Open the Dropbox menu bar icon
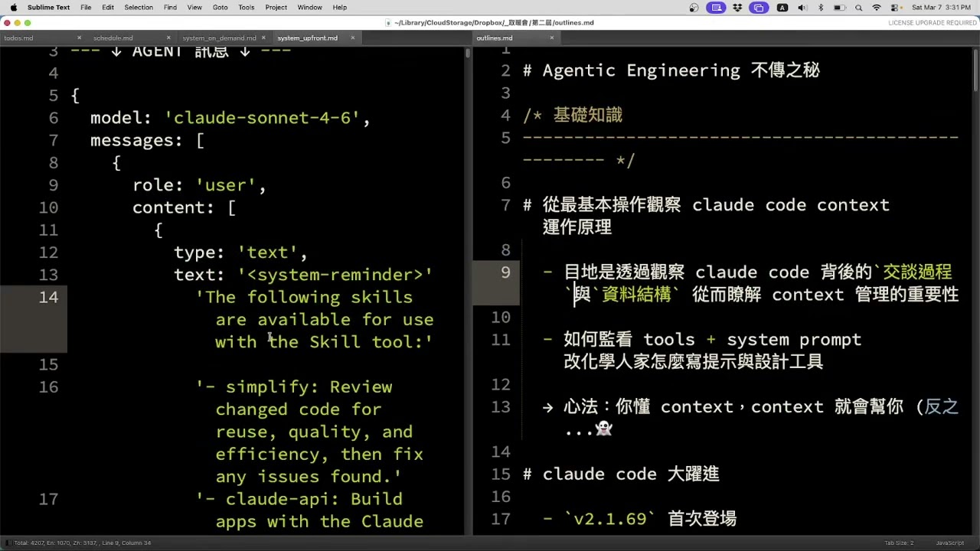980x551 pixels. pyautogui.click(x=737, y=7)
